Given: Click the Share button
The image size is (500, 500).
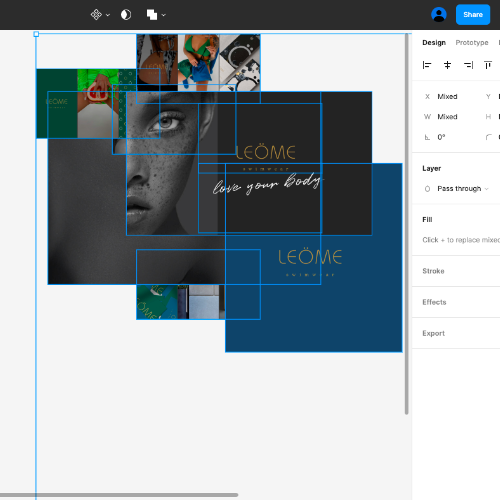Looking at the screenshot, I should 473,15.
